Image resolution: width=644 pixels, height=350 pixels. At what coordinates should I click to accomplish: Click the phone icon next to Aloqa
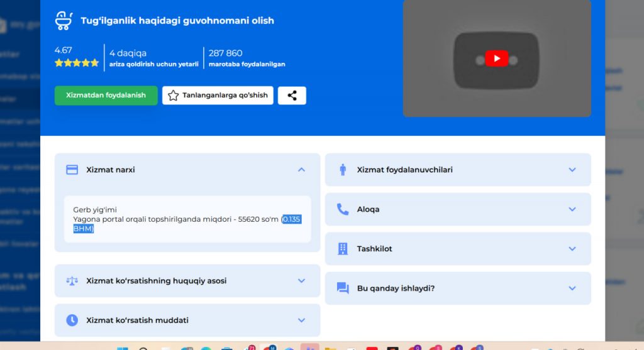[x=343, y=209]
